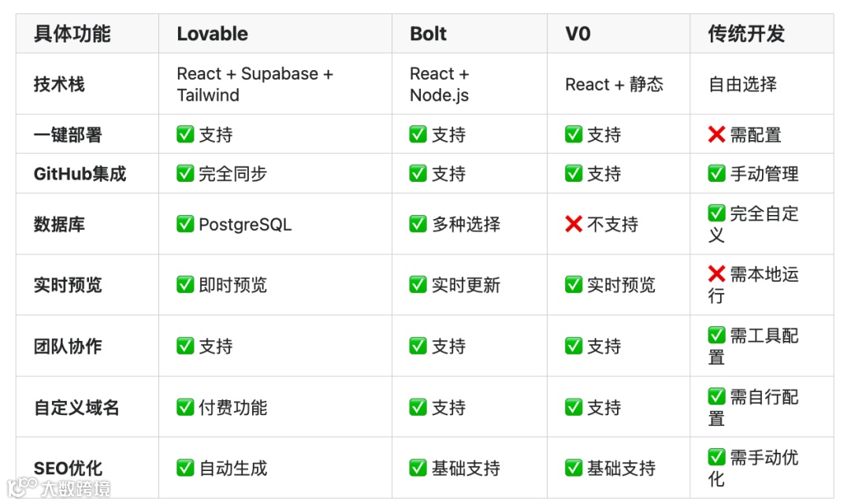Click the checkmark next to 完全同步
The height and width of the screenshot is (504, 851).
click(185, 174)
